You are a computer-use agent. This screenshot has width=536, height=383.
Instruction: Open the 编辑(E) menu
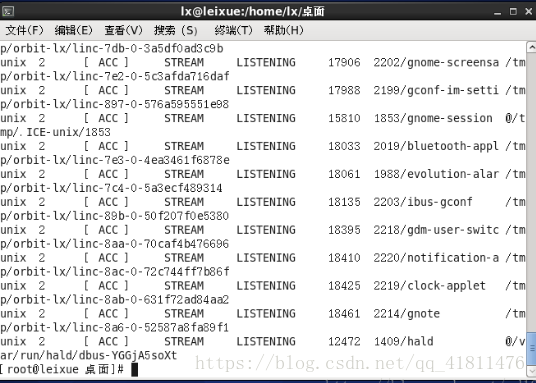[73, 31]
